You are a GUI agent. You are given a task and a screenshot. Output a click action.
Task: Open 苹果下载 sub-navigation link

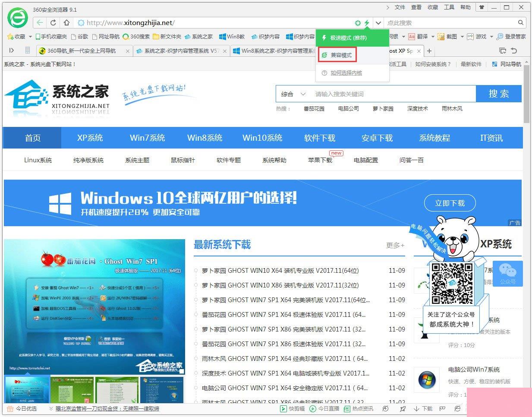320,160
